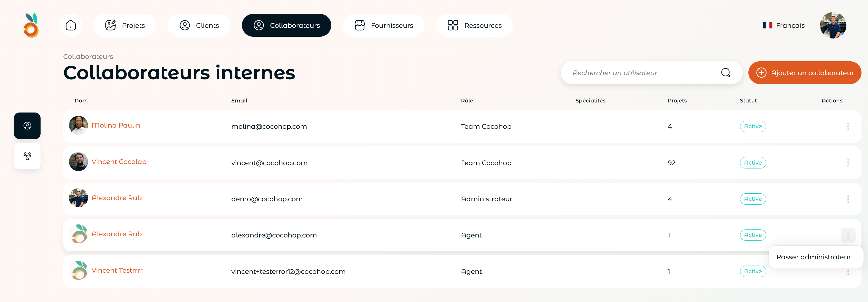This screenshot has width=868, height=302.
Task: Collapse actions menu for alexandre@cocohop.com row
Action: (848, 235)
